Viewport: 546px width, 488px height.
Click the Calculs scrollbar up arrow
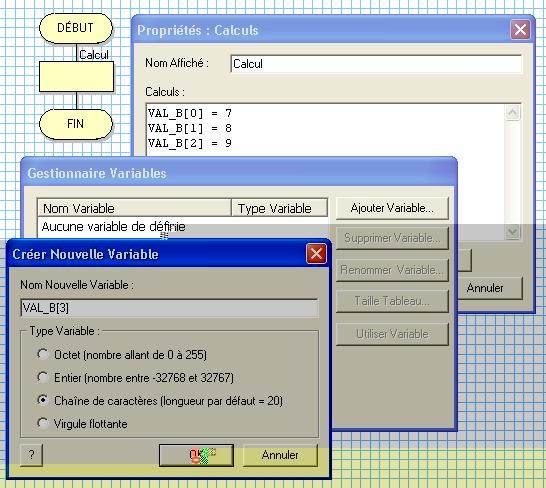[513, 113]
